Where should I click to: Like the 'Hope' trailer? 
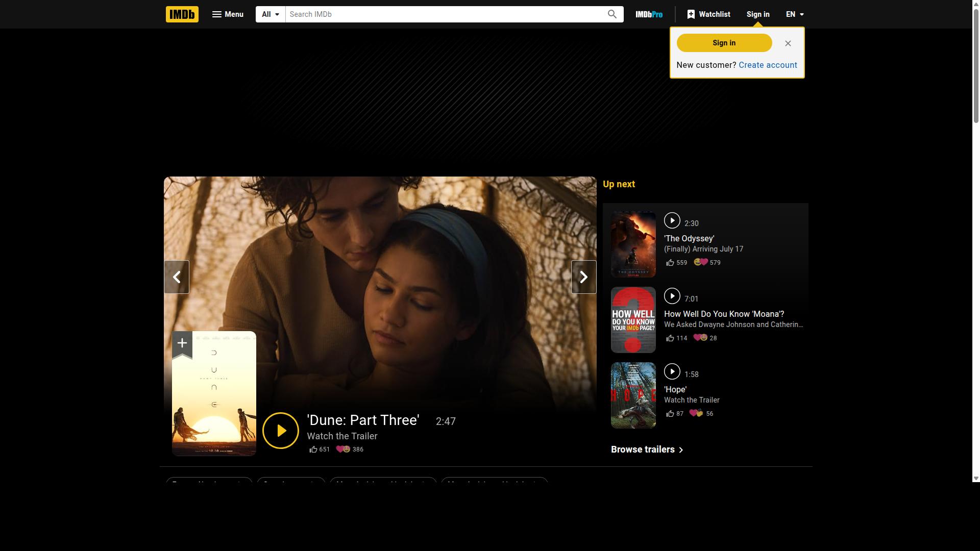[x=674, y=414]
